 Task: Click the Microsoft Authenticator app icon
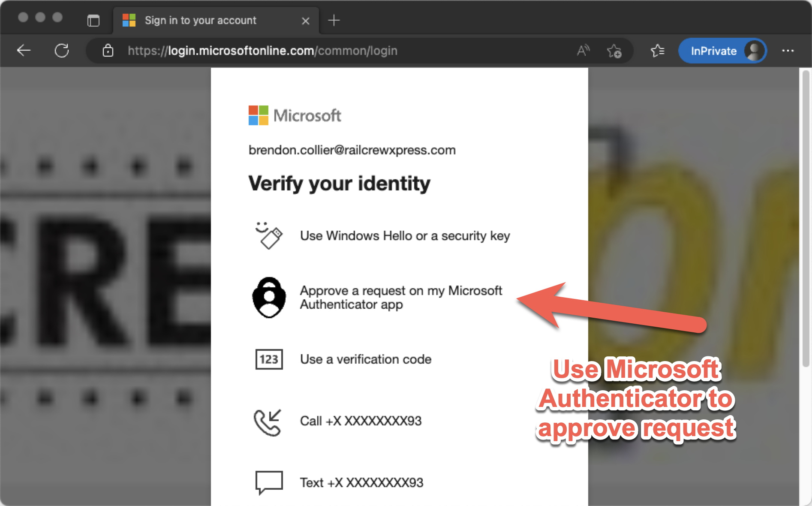click(x=269, y=298)
